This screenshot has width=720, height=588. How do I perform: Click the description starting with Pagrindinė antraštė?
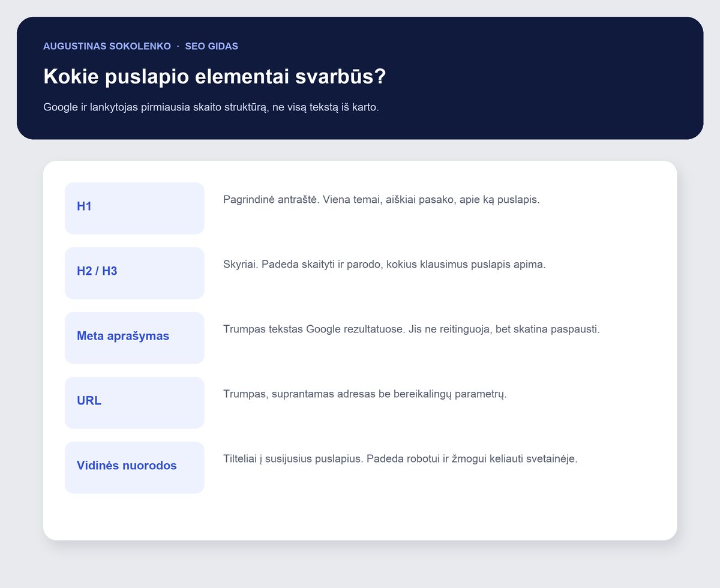(x=382, y=200)
